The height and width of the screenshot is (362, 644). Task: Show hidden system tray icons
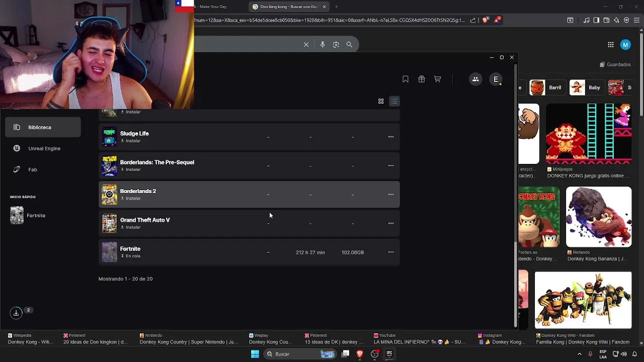(579, 354)
